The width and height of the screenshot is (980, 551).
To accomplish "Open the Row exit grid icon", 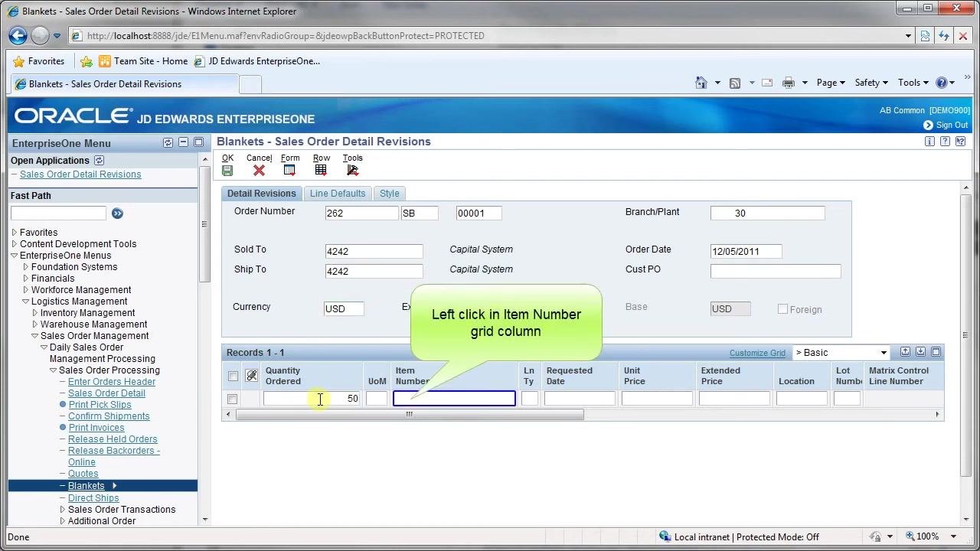I will pos(321,171).
